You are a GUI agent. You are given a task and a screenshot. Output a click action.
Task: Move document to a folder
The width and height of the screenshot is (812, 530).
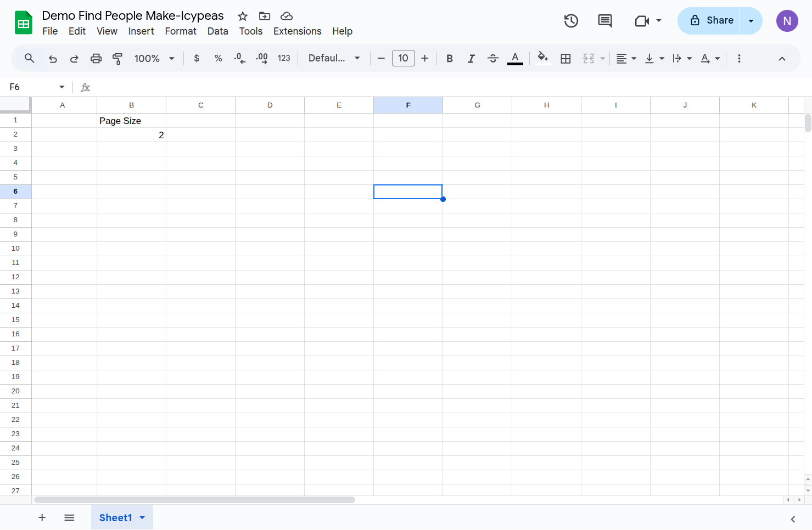click(x=265, y=16)
